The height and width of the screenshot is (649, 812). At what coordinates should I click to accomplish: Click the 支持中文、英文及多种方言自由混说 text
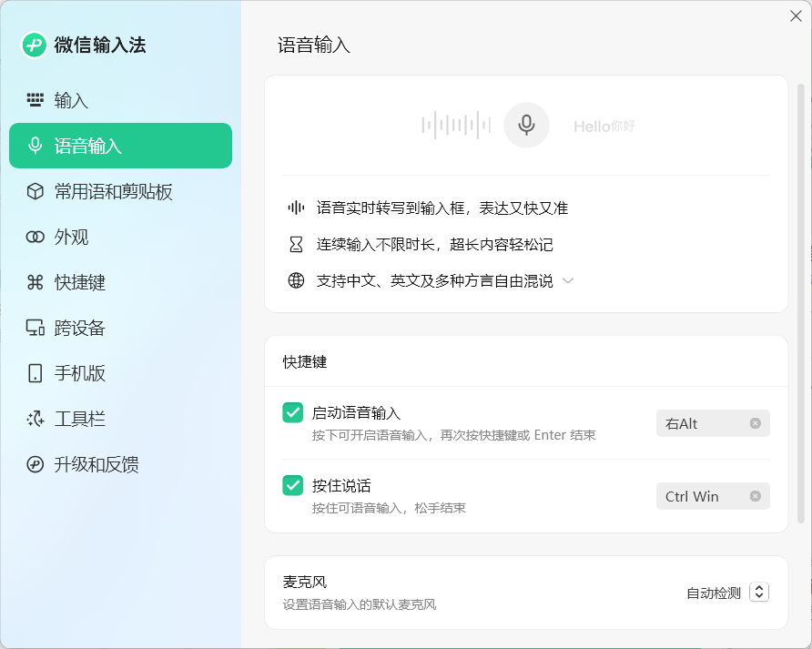tap(434, 280)
